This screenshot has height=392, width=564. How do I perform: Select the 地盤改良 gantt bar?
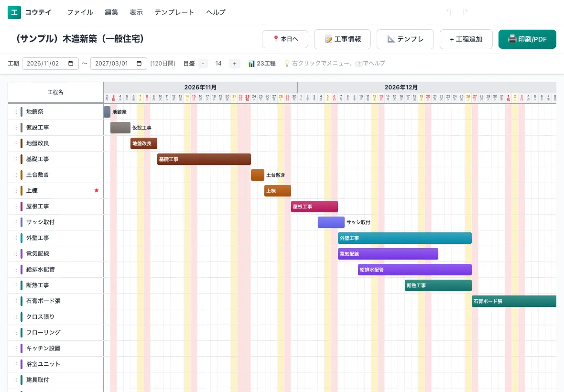(x=144, y=143)
